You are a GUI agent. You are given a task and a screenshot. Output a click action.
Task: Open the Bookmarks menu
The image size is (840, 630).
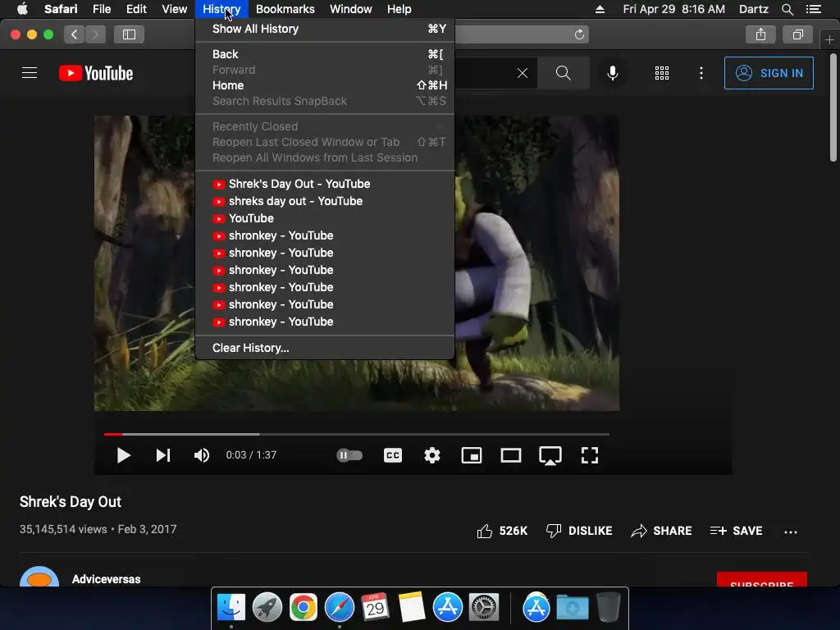click(285, 9)
